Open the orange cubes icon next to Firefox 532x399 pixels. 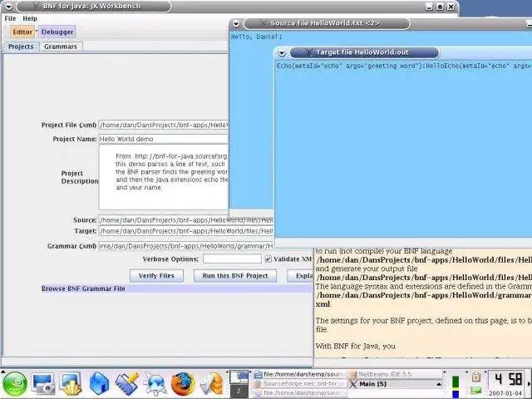coord(211,384)
